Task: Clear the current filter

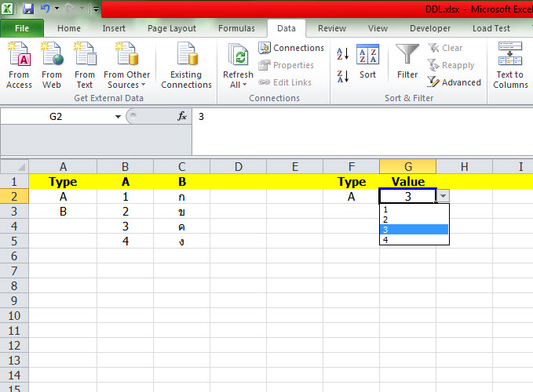Action: pos(445,48)
